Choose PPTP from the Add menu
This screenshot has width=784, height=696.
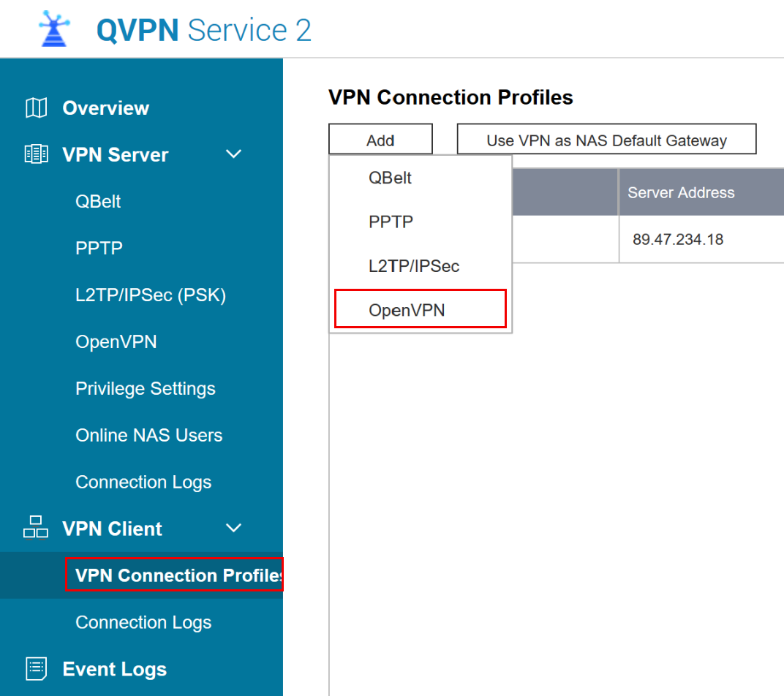click(391, 222)
